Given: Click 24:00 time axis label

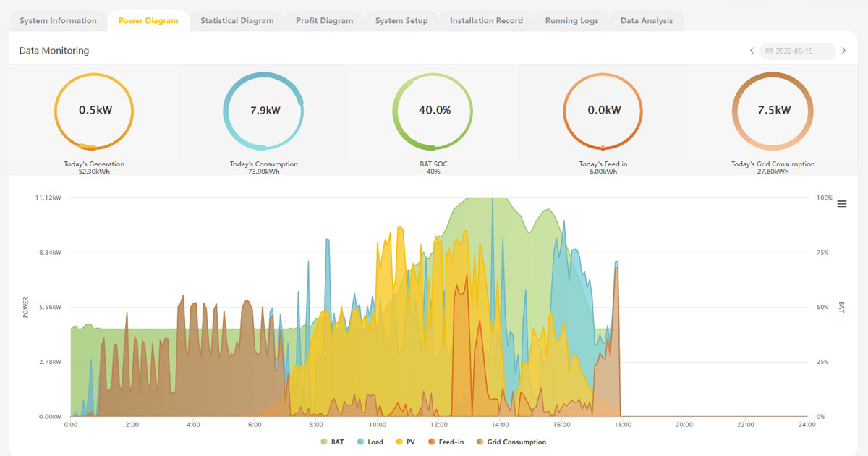Looking at the screenshot, I should point(807,425).
